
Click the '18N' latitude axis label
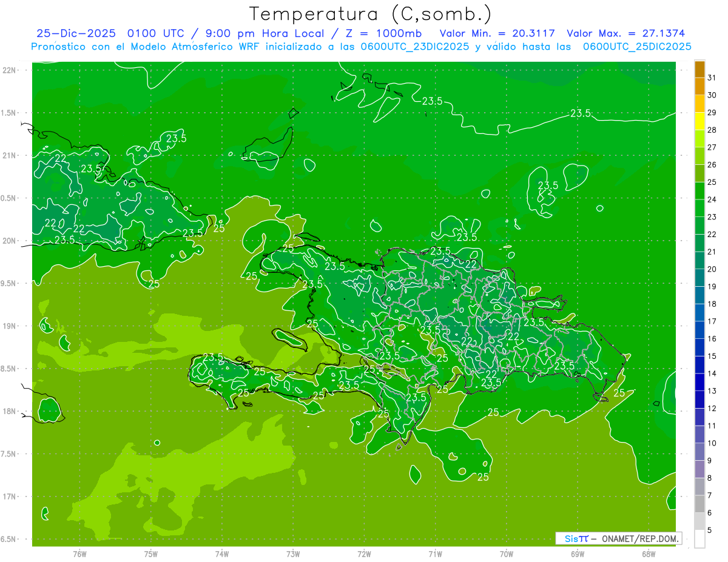(x=9, y=411)
